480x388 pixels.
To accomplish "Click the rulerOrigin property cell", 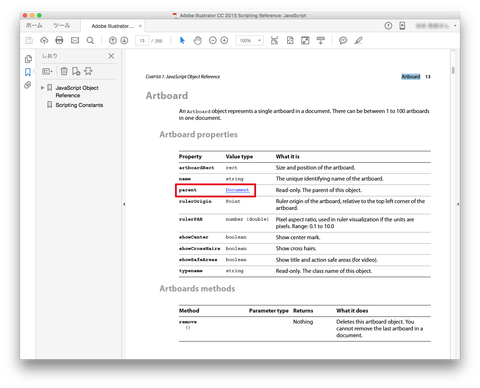I will point(195,201).
